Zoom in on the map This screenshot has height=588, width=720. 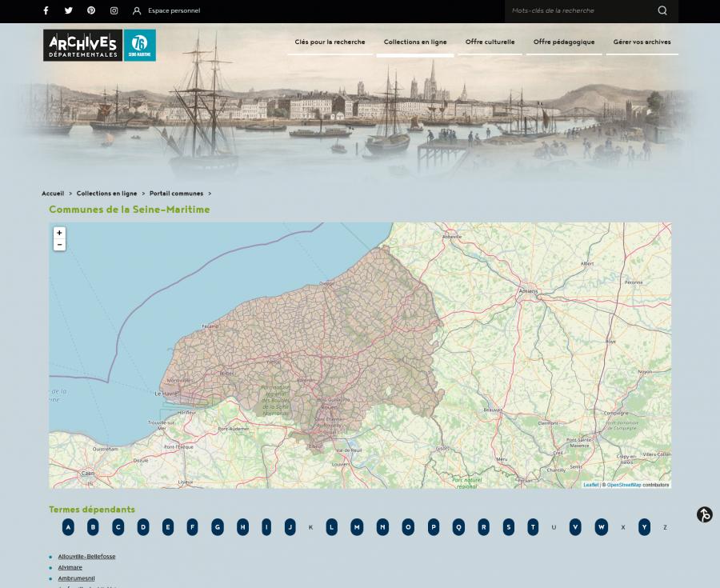[x=59, y=233]
